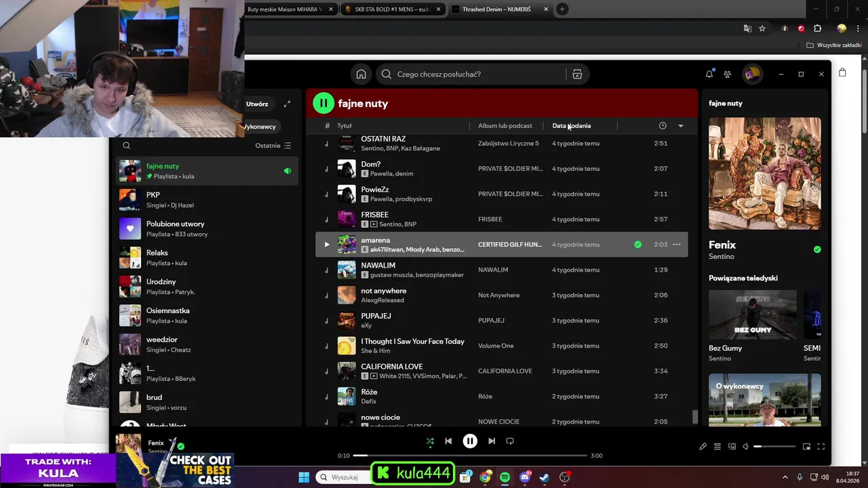Open the playlist view options dropdown arrow

[x=681, y=125]
